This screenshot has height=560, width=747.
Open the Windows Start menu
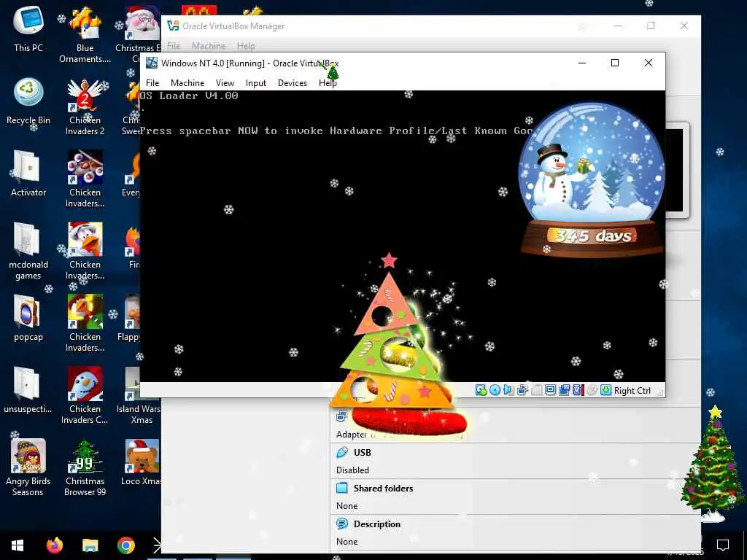18,545
